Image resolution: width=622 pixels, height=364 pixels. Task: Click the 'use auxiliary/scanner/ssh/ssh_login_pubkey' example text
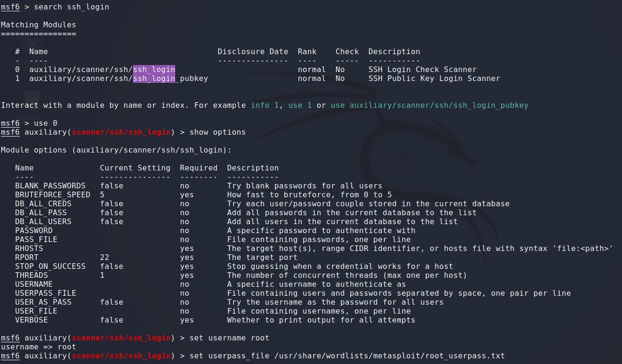tap(429, 105)
